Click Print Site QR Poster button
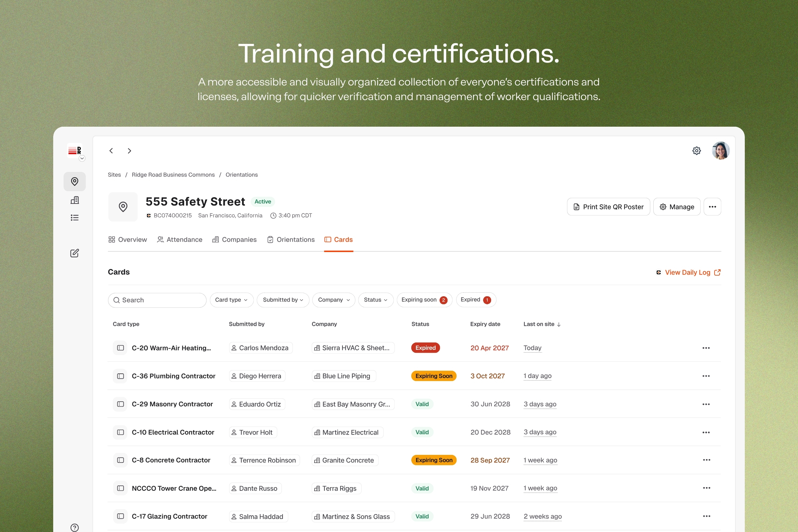 point(608,206)
